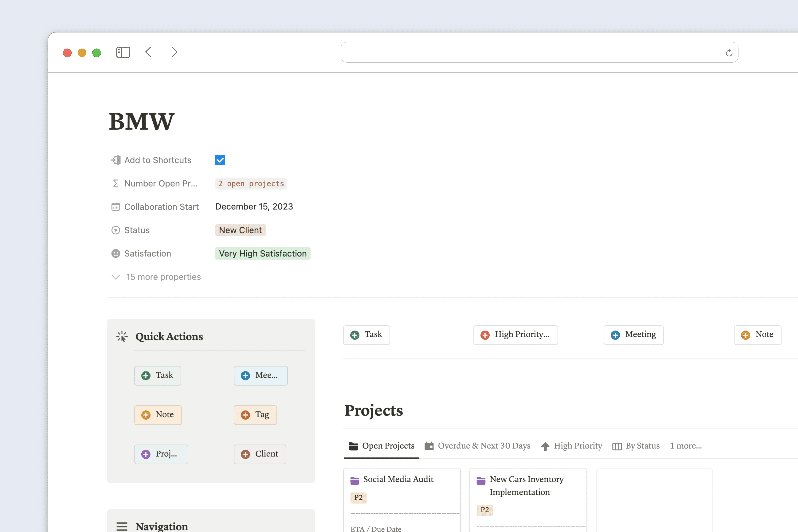The height and width of the screenshot is (532, 798).
Task: Click the Meeting button at the top
Action: click(x=633, y=335)
